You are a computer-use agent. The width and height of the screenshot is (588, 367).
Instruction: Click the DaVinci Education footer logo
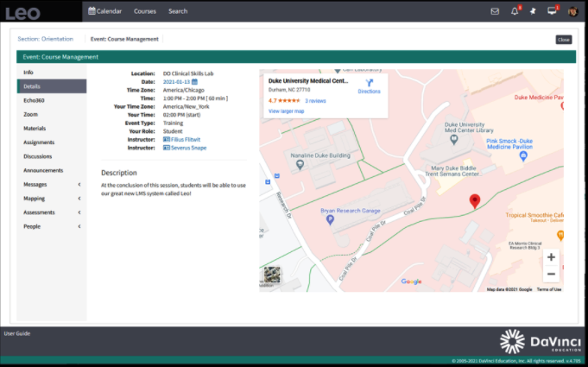tap(540, 341)
